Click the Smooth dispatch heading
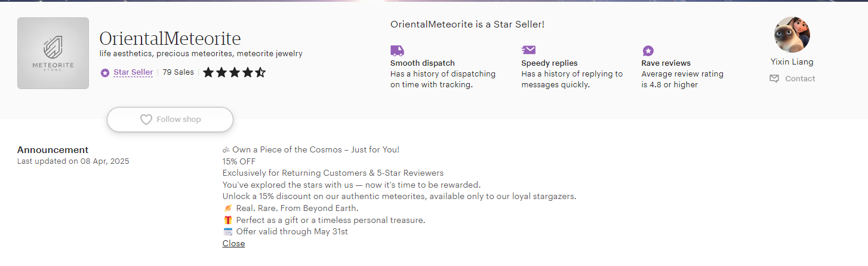This screenshot has height=266, width=868. (x=423, y=63)
